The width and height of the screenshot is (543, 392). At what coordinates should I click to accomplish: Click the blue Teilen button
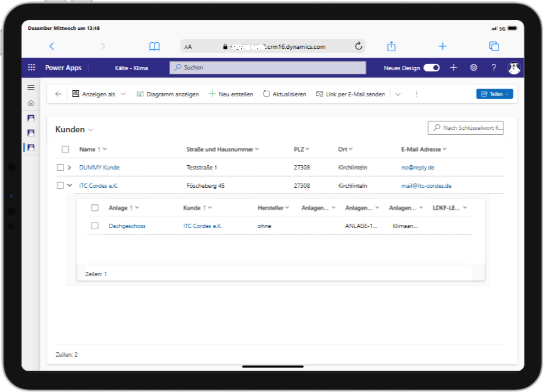[494, 94]
